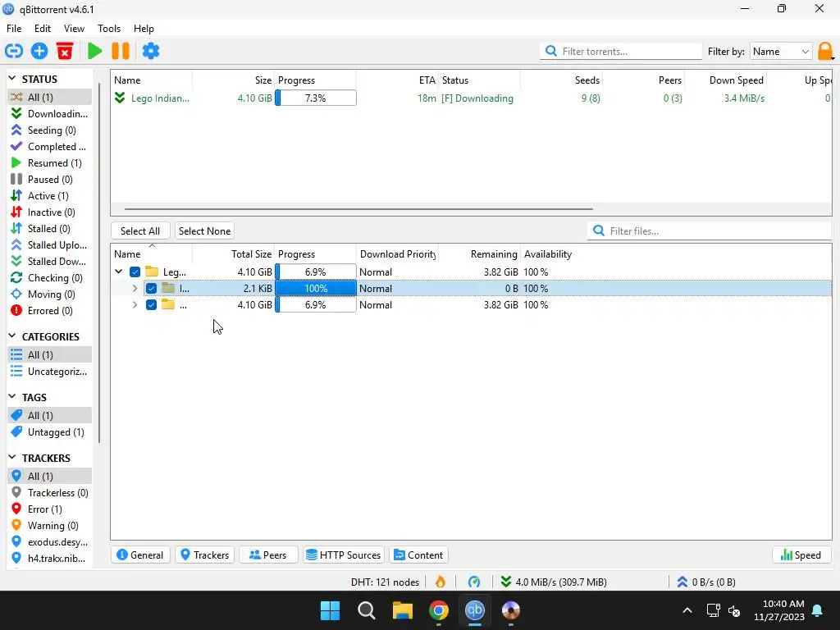Screen dimensions: 840x630
Task: Toggle alternative speed limits gauge icon
Action: coord(474,582)
